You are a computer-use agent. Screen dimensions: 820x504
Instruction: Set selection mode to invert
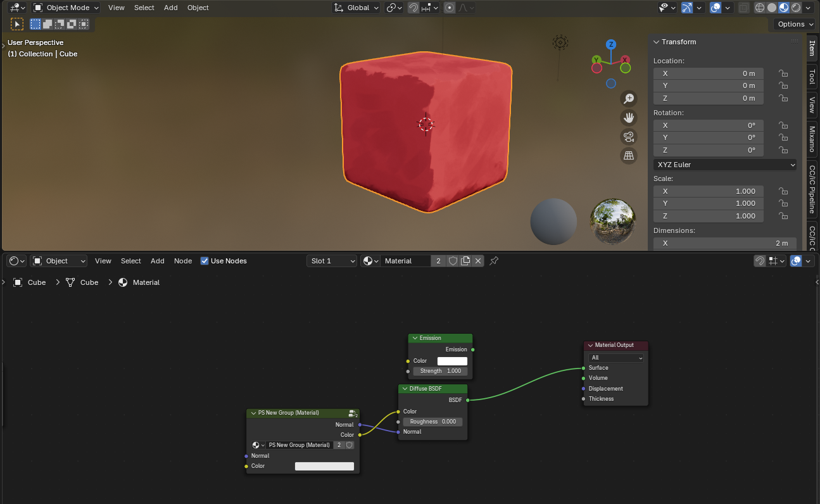[x=72, y=24]
